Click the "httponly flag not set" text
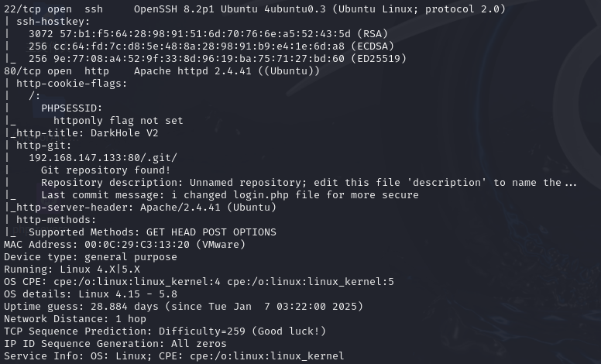The width and height of the screenshot is (601, 364). click(x=118, y=120)
